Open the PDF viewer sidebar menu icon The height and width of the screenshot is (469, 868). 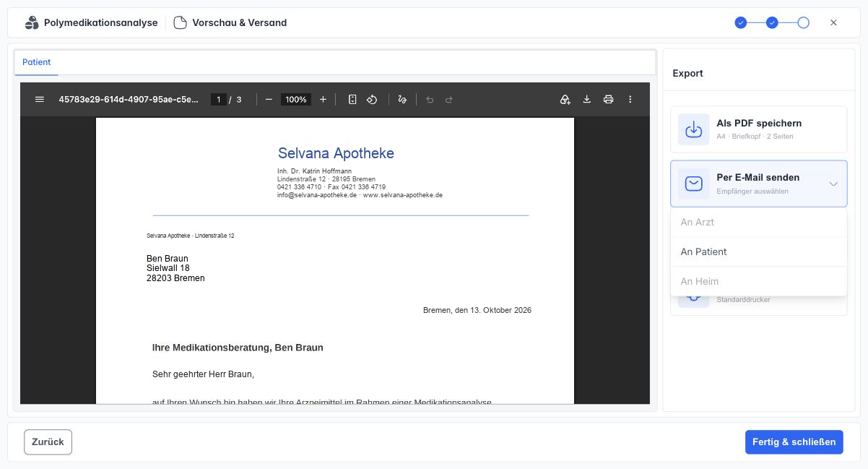point(40,100)
